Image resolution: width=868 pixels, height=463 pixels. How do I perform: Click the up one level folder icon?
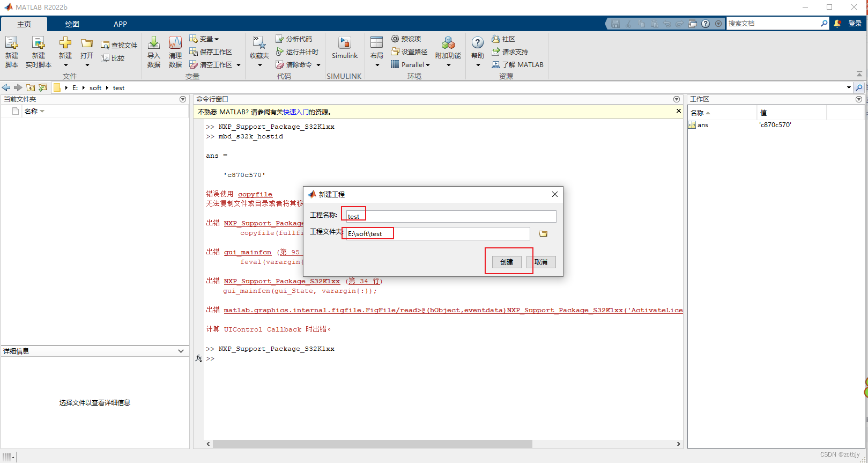31,87
